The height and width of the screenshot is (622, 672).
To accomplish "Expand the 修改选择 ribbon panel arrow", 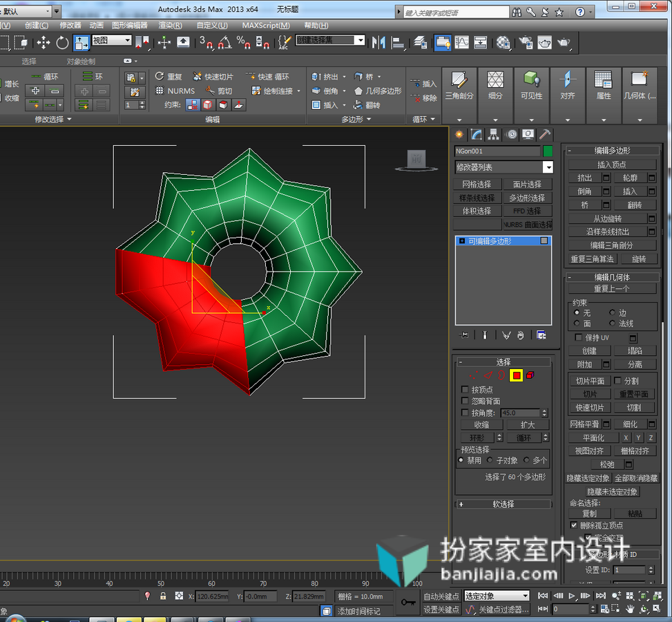I will [x=70, y=120].
